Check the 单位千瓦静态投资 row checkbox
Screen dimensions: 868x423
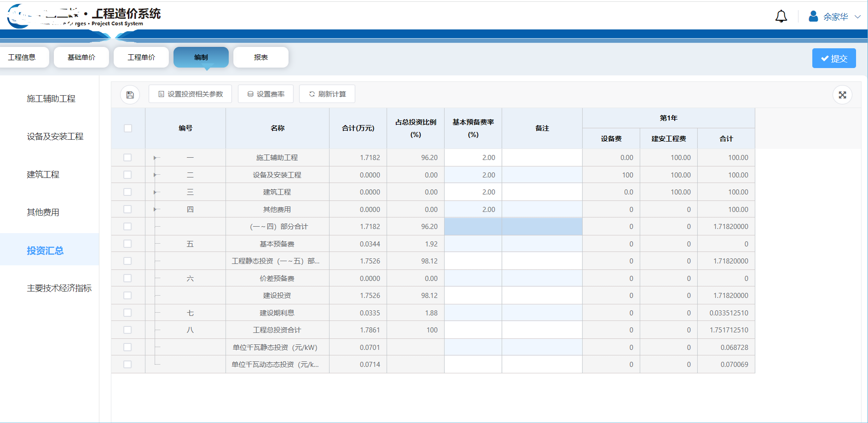pyautogui.click(x=128, y=348)
